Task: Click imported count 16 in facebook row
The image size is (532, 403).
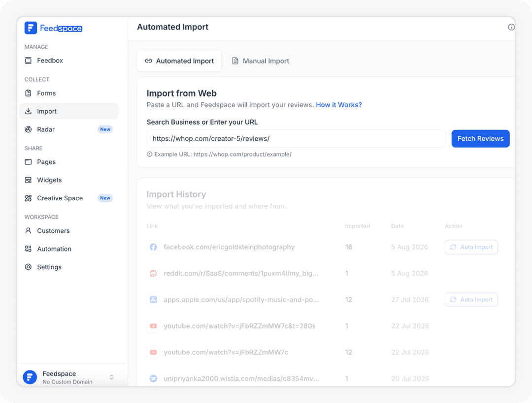Action: [x=348, y=247]
